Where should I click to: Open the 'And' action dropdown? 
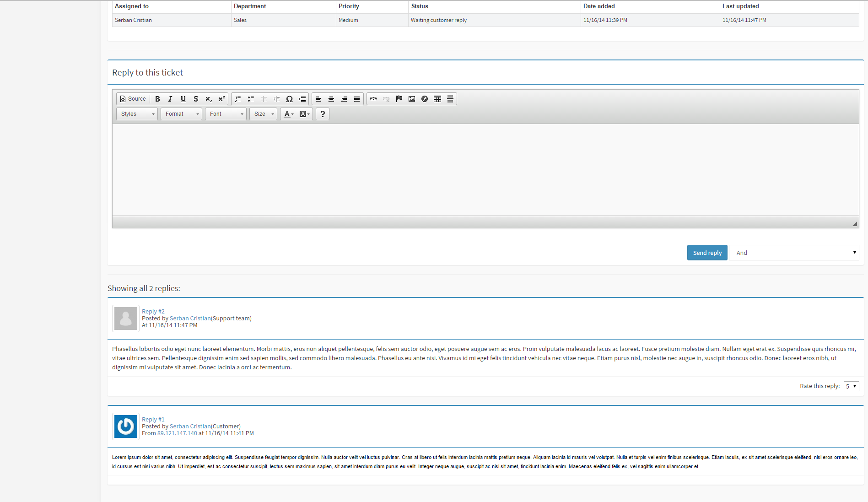(x=794, y=253)
